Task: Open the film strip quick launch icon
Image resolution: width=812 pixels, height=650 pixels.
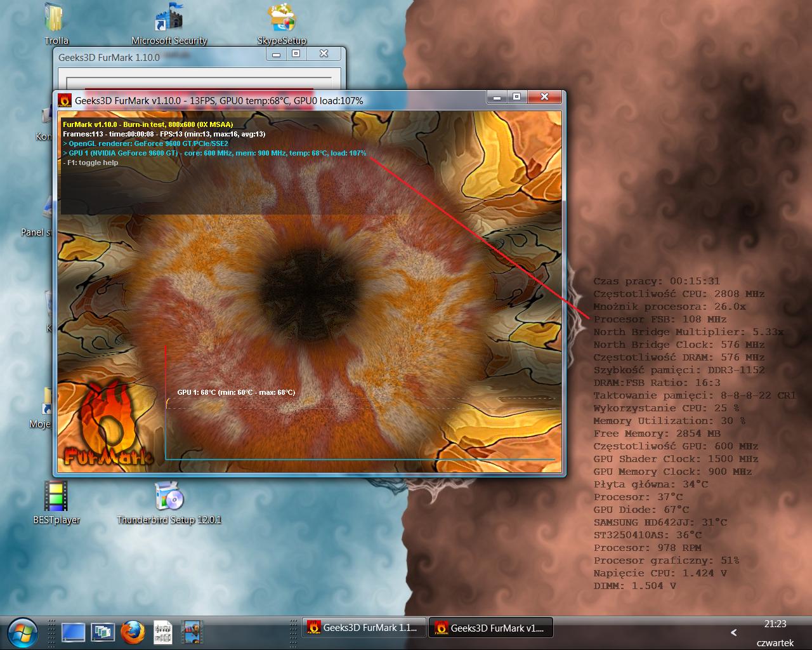Action: (x=192, y=632)
